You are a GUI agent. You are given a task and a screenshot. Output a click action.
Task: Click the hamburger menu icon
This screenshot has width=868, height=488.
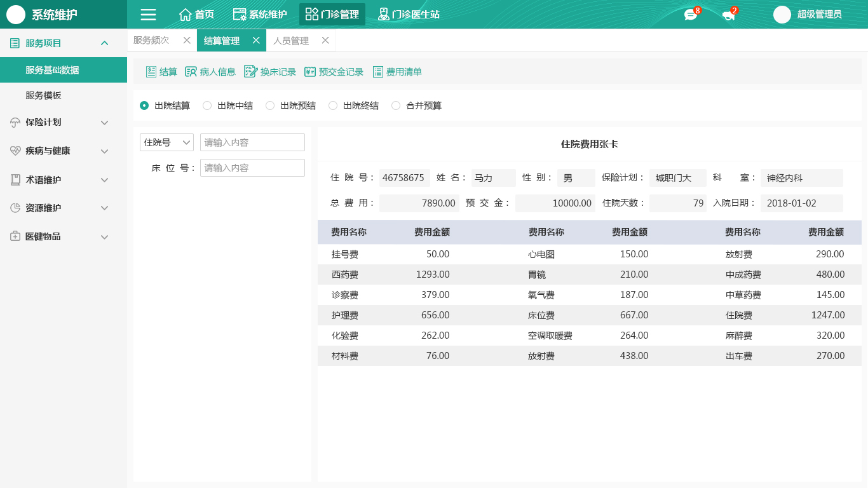148,15
